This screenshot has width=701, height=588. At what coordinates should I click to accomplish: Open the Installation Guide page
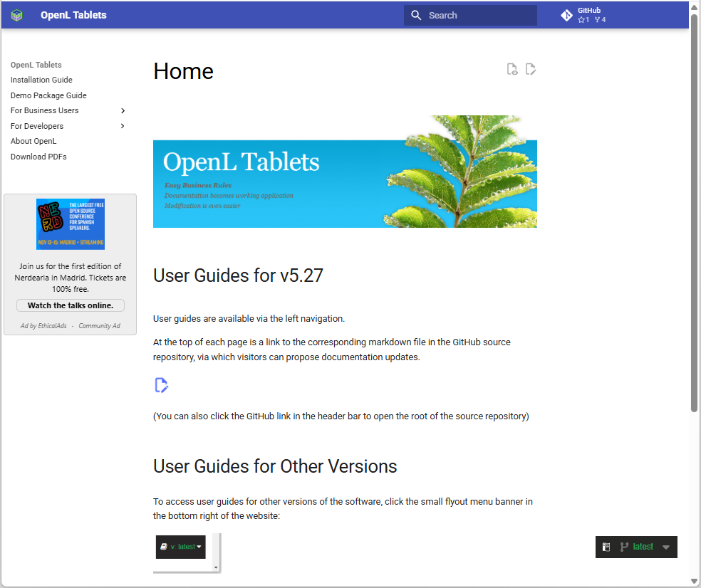(x=41, y=80)
